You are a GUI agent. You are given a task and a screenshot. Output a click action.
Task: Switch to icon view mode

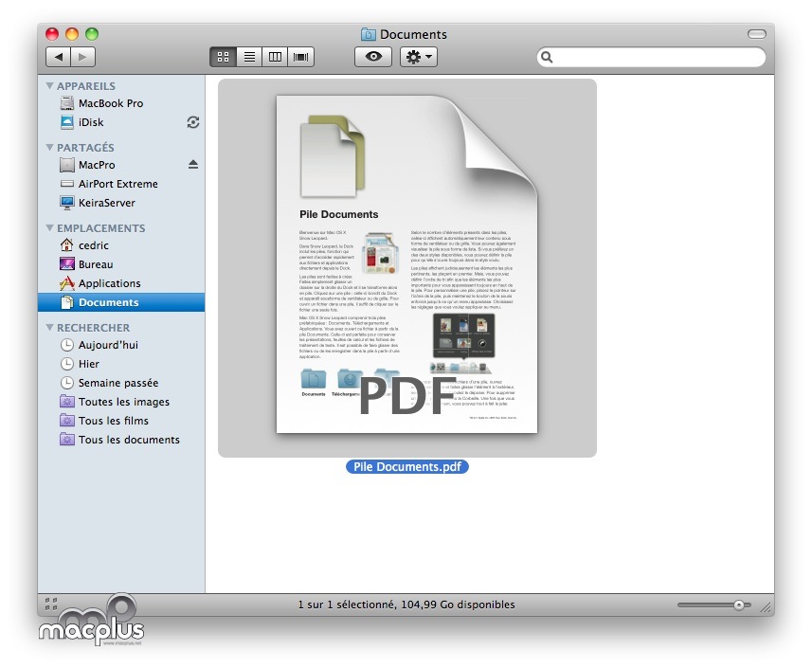point(223,57)
